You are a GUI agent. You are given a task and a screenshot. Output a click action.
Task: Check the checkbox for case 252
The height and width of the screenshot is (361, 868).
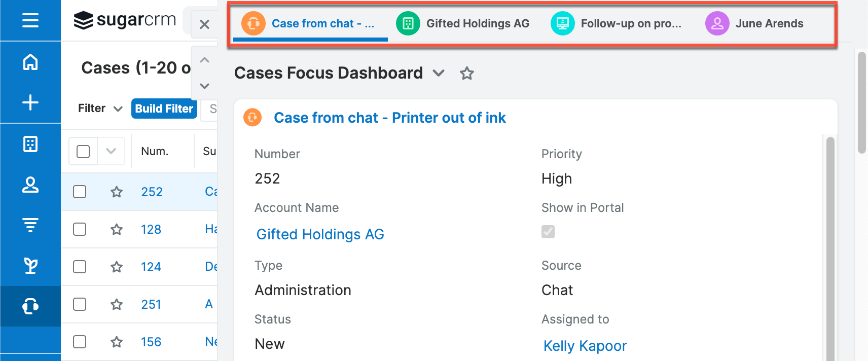(80, 192)
